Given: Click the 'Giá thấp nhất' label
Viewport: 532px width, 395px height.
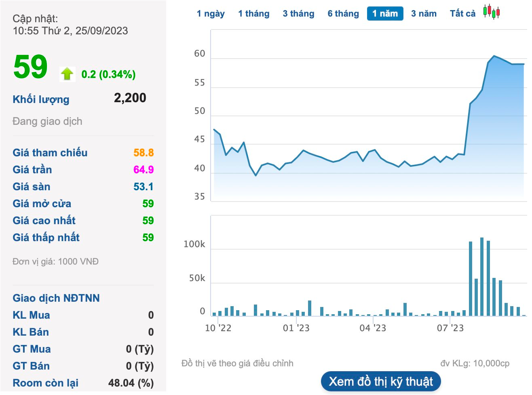Looking at the screenshot, I should (x=46, y=237).
